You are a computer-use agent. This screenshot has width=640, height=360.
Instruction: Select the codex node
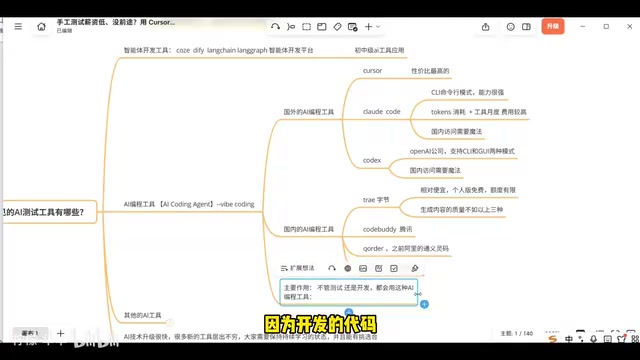(x=372, y=160)
